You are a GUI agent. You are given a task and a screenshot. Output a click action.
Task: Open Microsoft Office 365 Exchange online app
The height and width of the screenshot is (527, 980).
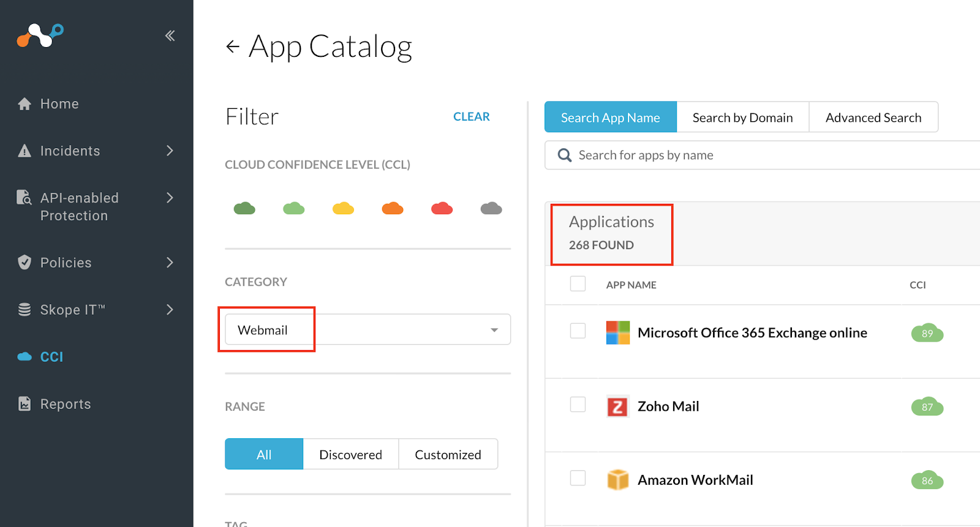[752, 333]
